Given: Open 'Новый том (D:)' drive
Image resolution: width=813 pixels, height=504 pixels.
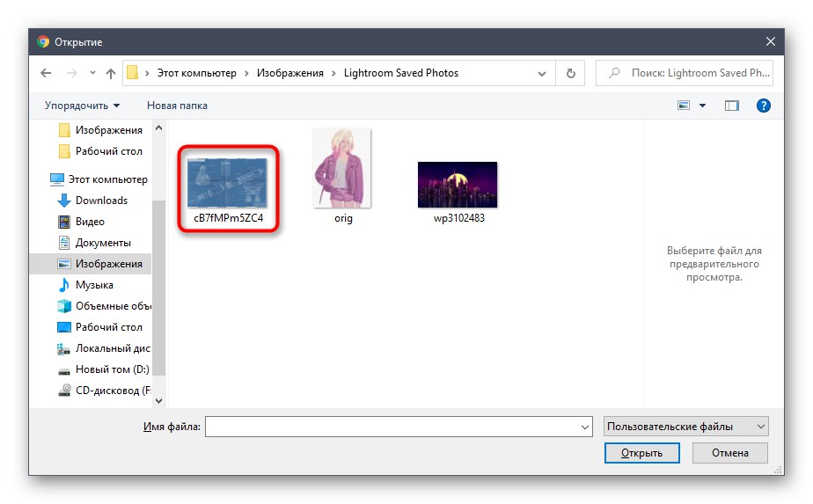Looking at the screenshot, I should pos(103,369).
